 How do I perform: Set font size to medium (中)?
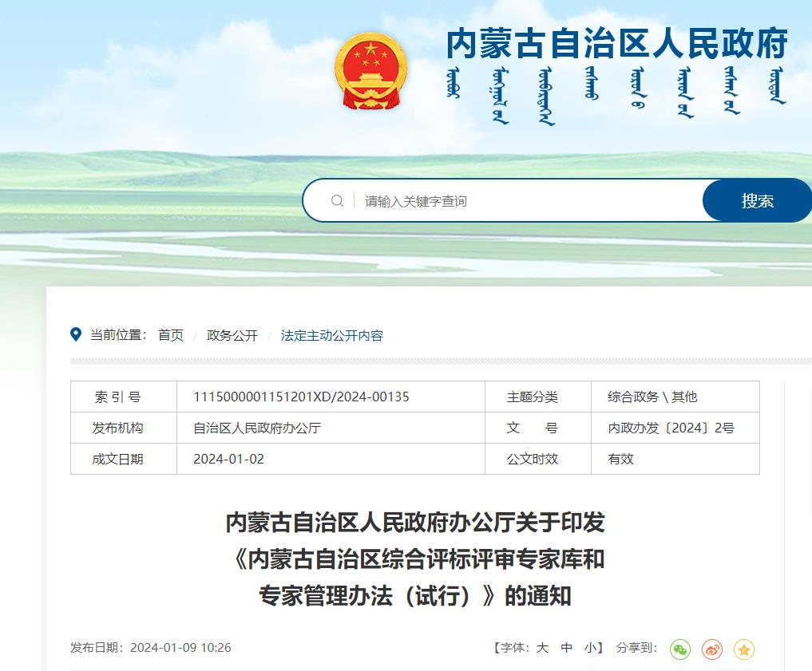coord(567,648)
